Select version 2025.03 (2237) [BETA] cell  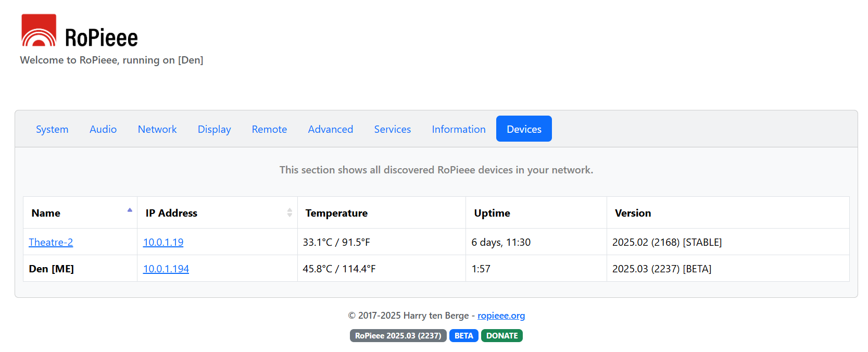pyautogui.click(x=728, y=269)
